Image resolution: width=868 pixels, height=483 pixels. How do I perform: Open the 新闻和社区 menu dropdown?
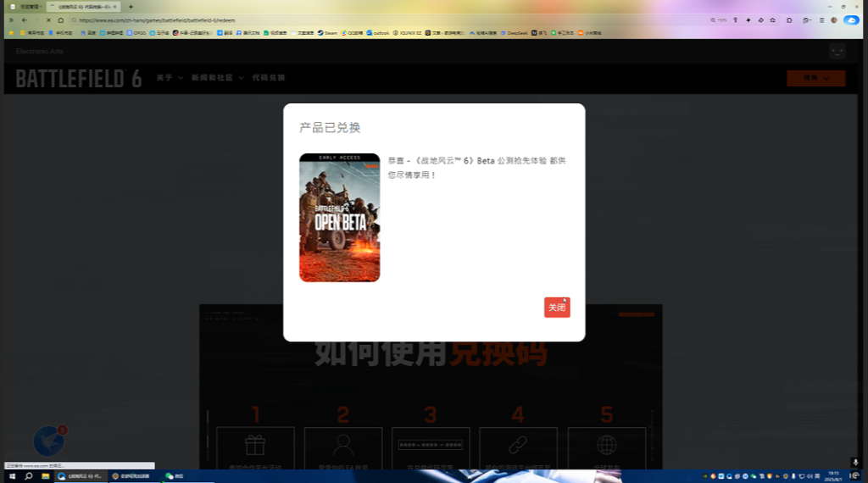coord(218,78)
